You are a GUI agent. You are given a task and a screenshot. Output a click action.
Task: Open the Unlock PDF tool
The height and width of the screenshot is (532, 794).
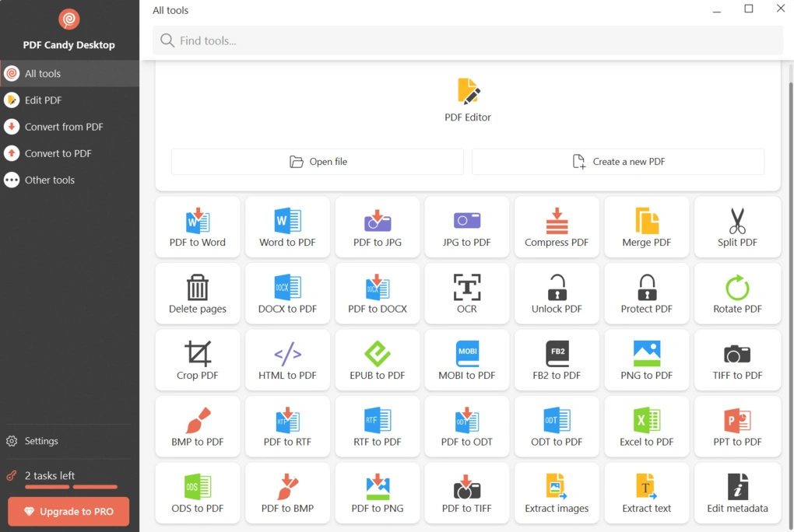tap(557, 293)
